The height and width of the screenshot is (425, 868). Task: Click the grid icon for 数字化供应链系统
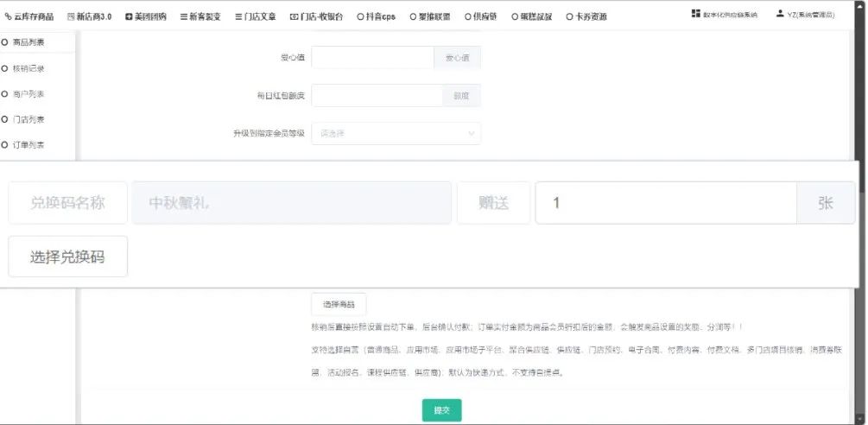pos(696,13)
